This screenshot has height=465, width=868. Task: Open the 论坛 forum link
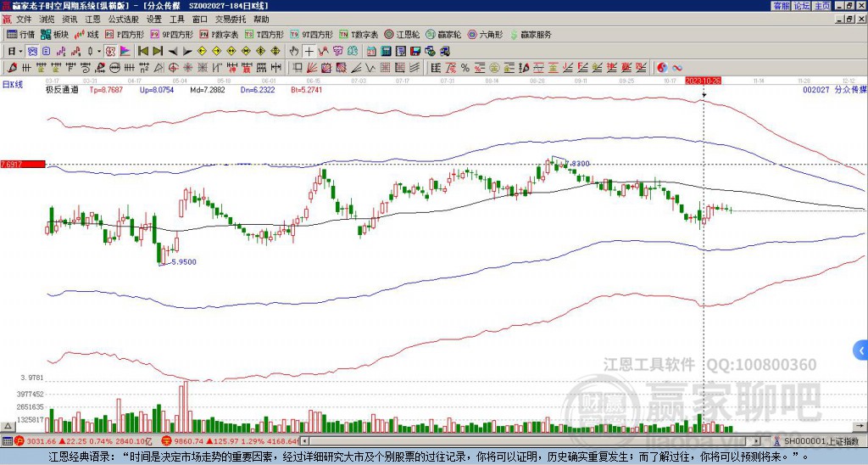coord(801,6)
